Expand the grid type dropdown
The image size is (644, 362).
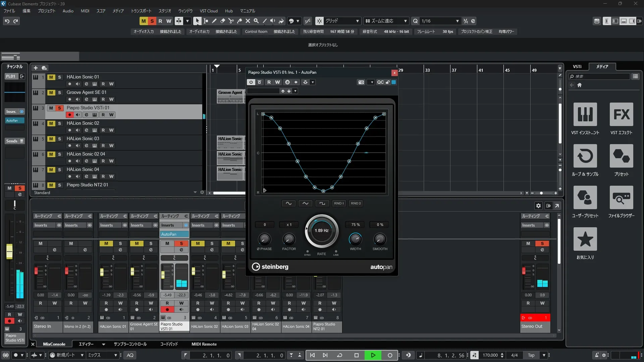358,21
